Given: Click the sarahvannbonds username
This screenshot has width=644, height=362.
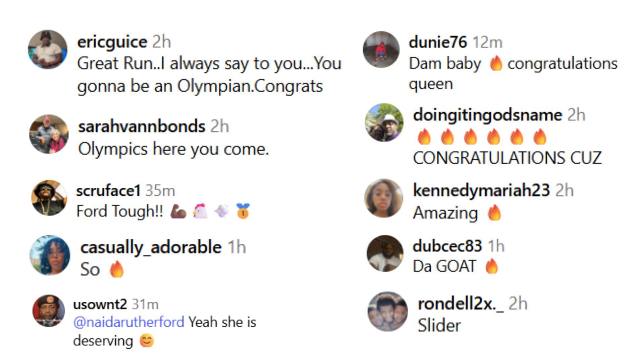Looking at the screenshot, I should click(x=142, y=126).
